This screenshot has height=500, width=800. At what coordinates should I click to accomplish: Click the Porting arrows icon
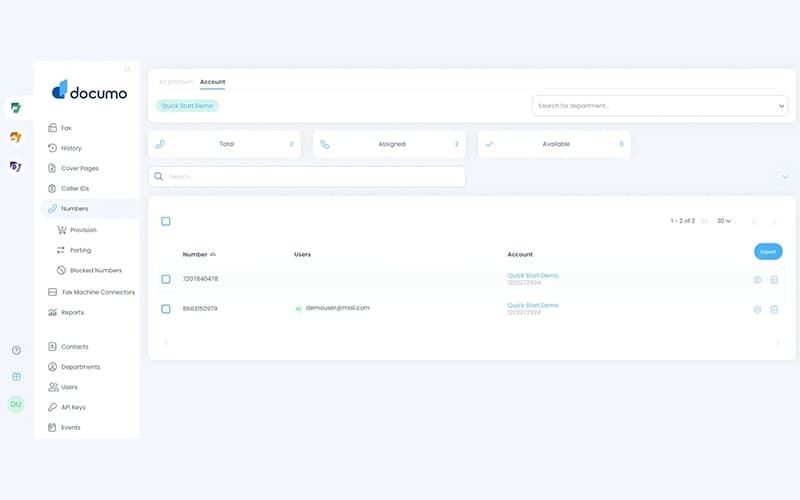tap(61, 249)
